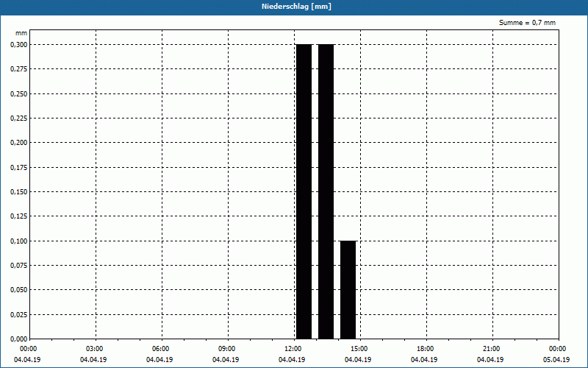Click the 12:00 time label on the x-axis
The image size is (588, 368).
click(x=293, y=349)
